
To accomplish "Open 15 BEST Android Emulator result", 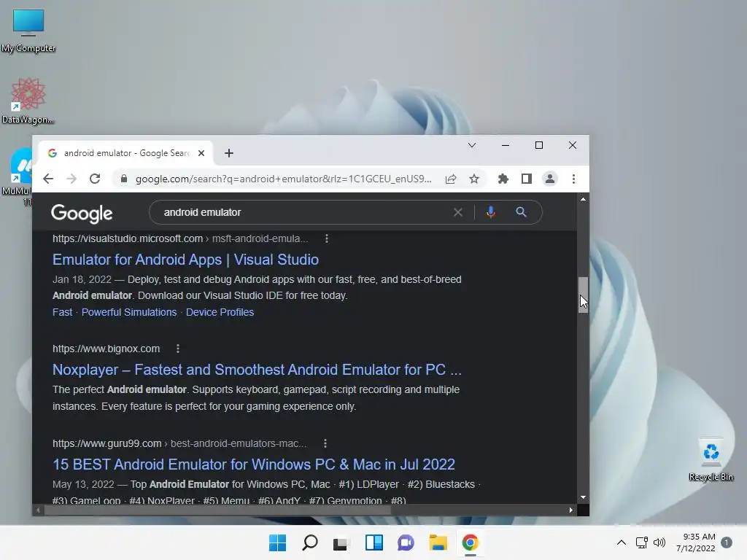I will (253, 464).
